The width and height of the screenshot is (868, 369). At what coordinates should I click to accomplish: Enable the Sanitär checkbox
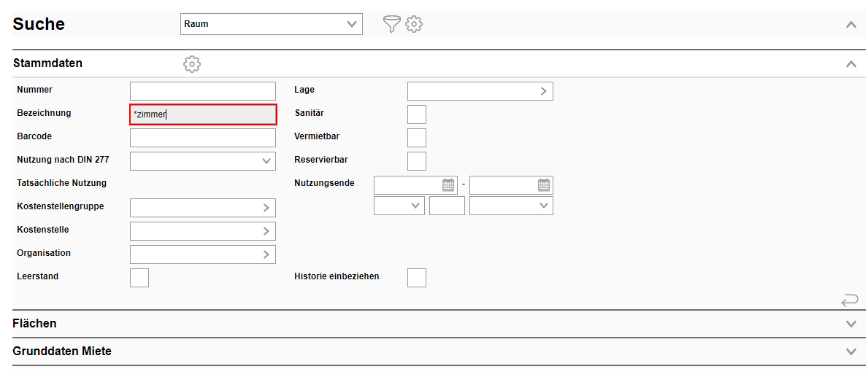coord(417,114)
